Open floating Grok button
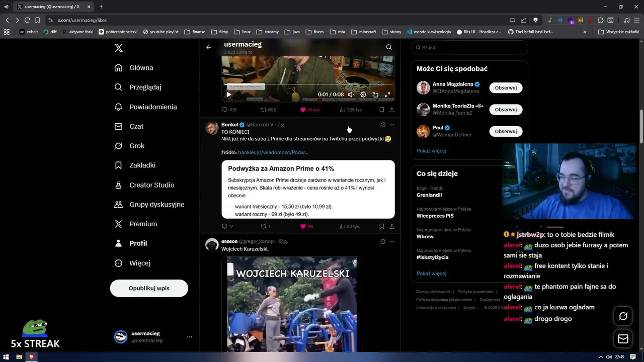This screenshot has width=644, height=362. (623, 316)
